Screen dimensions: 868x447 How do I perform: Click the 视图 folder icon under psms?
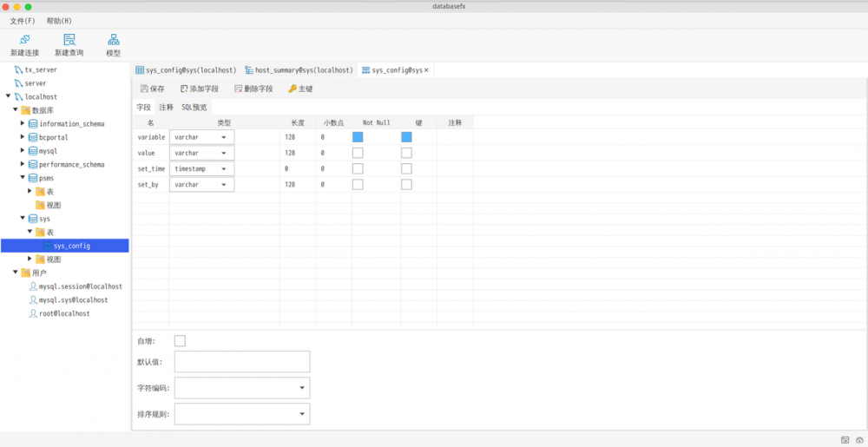[40, 205]
